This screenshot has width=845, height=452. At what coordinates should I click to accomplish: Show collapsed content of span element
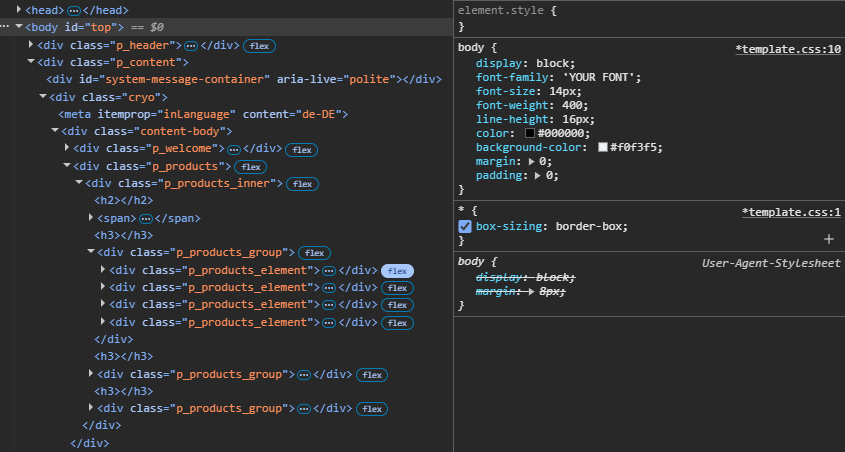[146, 219]
